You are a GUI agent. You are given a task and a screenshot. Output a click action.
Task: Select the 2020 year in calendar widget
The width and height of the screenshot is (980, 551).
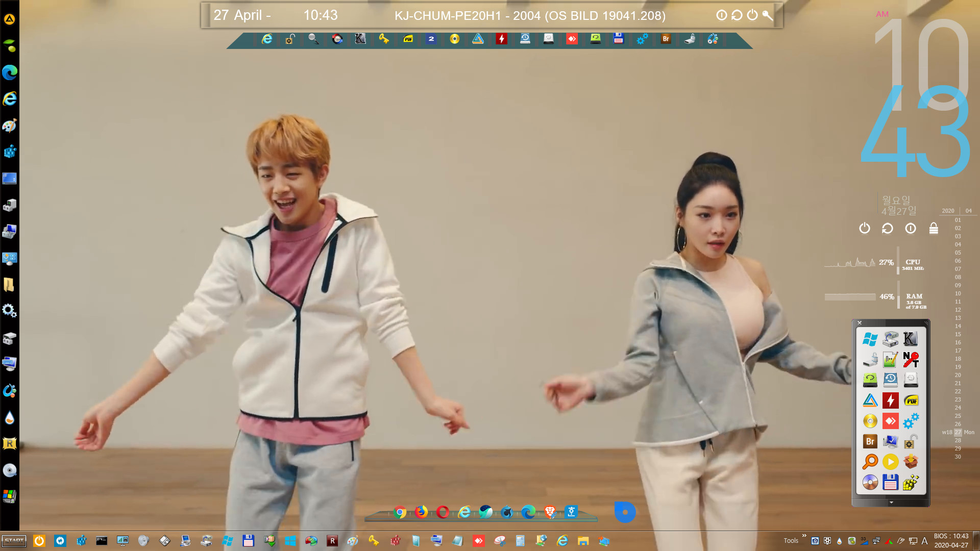click(x=948, y=211)
